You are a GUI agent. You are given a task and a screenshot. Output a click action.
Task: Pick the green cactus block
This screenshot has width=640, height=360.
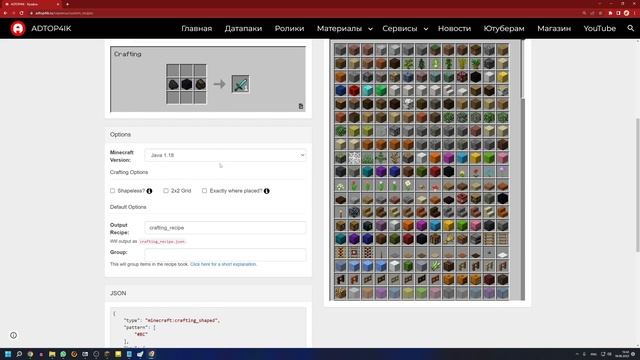click(408, 266)
